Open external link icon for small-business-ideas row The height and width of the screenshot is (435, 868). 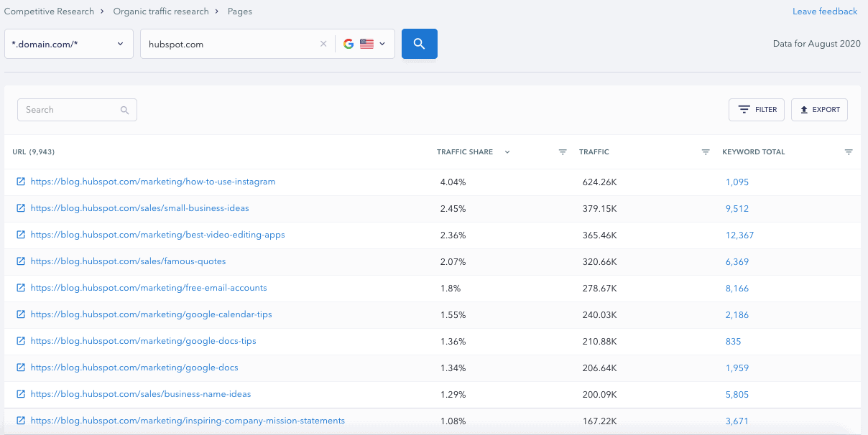21,208
